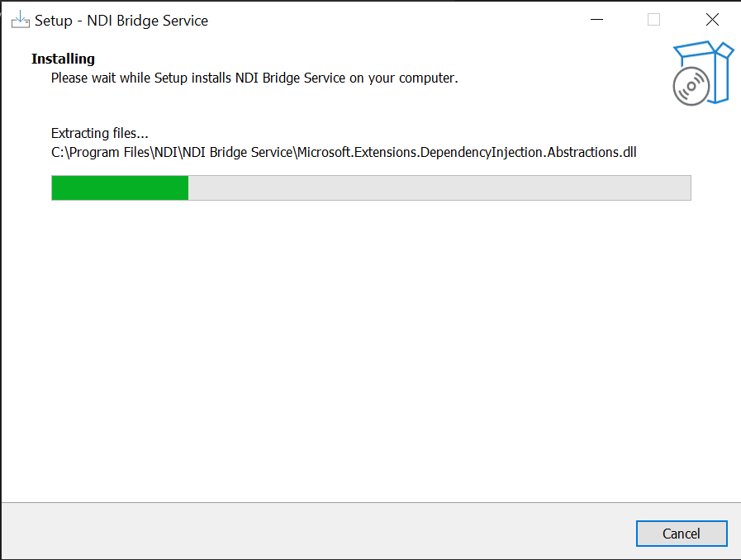741x560 pixels.
Task: Click the green filled part of progress bar
Action: [120, 187]
